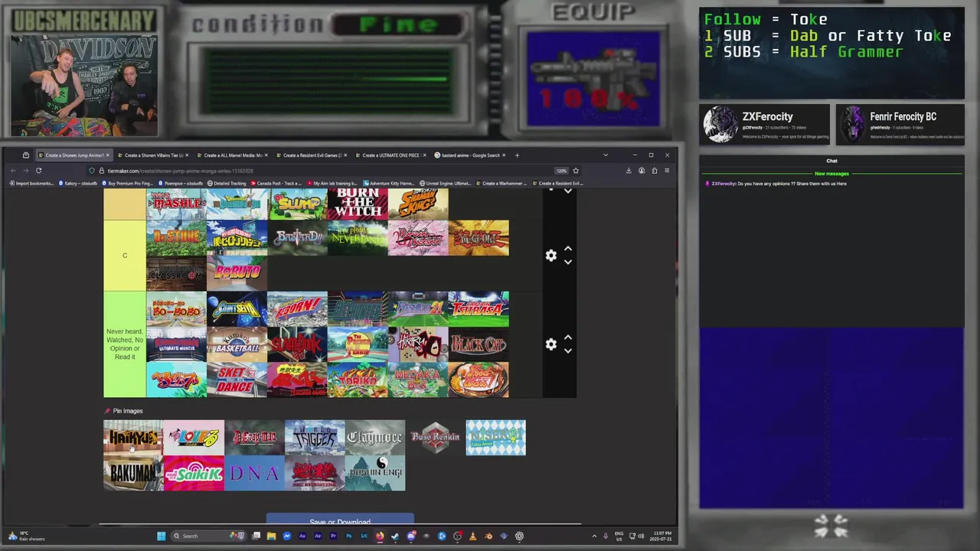
Task: Select the Toriko image
Action: tap(358, 380)
